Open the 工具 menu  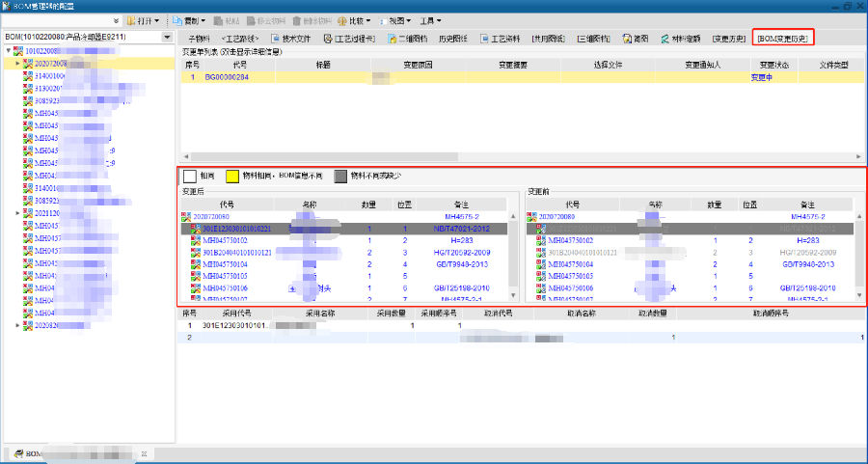pos(431,20)
